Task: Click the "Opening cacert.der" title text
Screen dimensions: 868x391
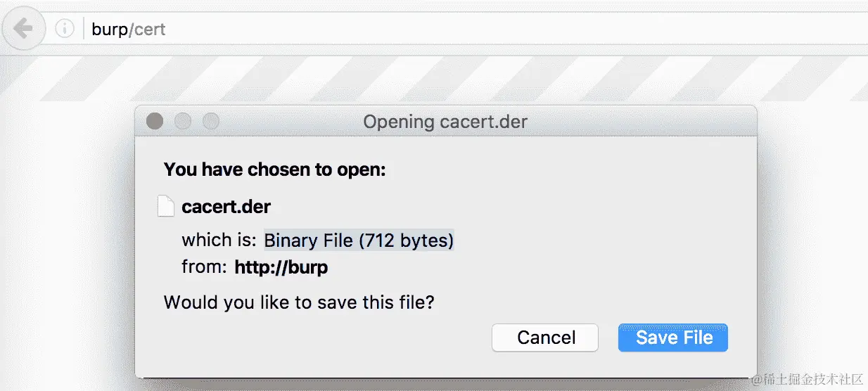Action: (x=445, y=122)
